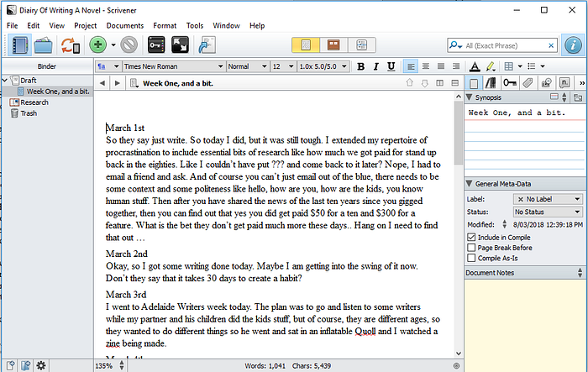Right-align the text
Screen dimensions: 588x372
(456, 66)
